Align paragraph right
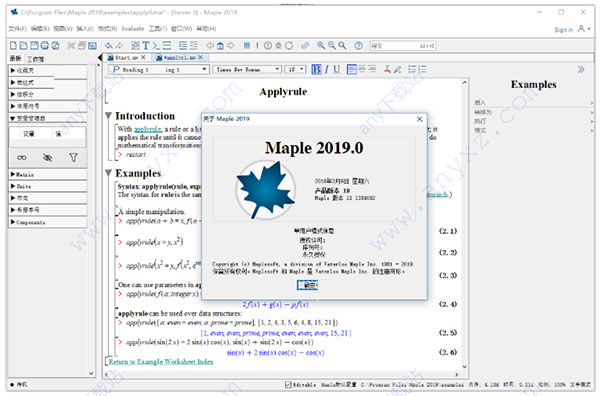The image size is (600, 396). (x=372, y=69)
